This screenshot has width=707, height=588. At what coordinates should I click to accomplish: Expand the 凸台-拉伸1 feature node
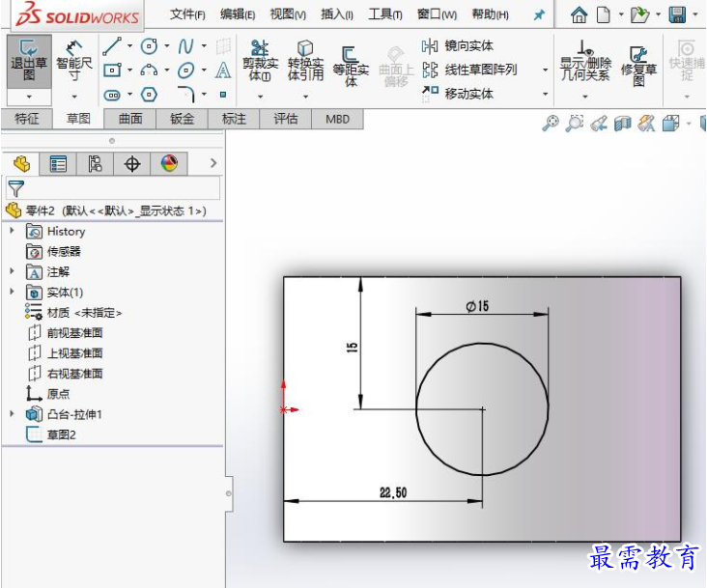click(13, 413)
